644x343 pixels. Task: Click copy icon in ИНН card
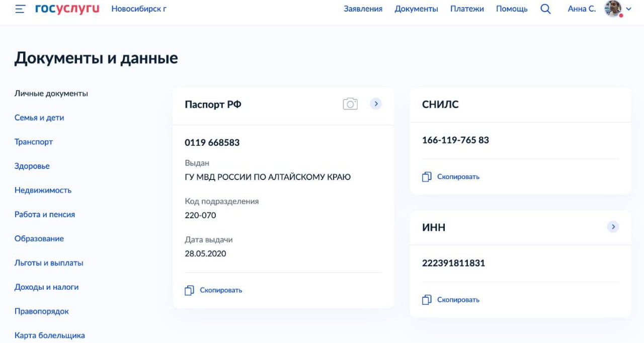coord(427,300)
